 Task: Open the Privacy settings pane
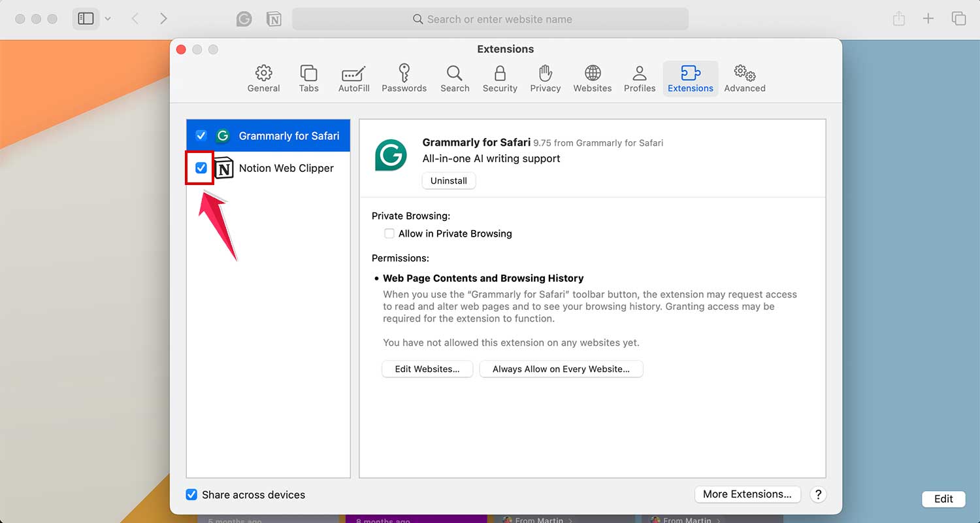(545, 78)
